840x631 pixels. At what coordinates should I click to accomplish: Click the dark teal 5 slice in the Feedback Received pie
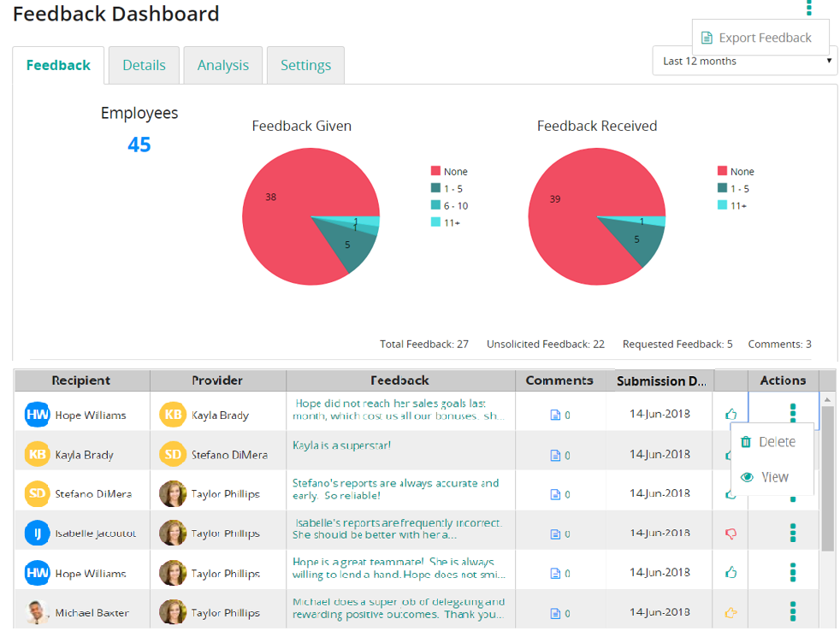(x=636, y=240)
